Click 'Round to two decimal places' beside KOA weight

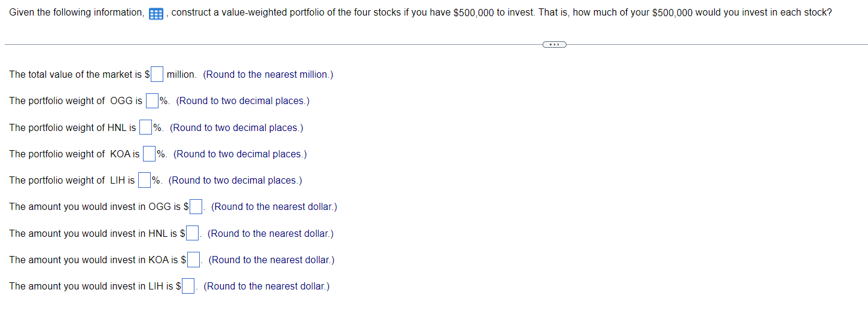[x=240, y=154]
